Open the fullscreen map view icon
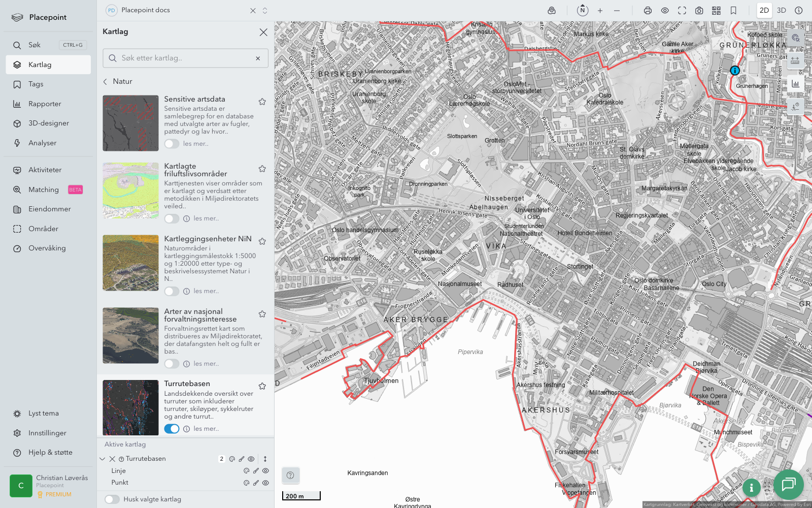This screenshot has width=812, height=508. (x=682, y=11)
